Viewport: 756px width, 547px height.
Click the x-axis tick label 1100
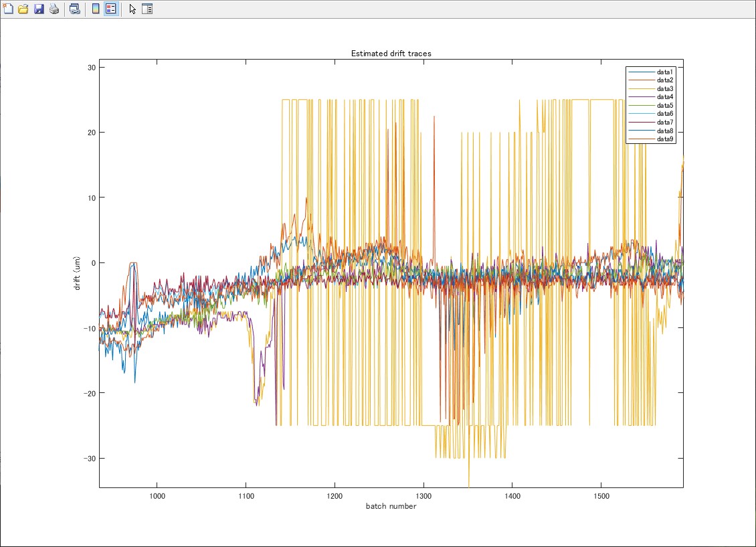[x=246, y=496]
